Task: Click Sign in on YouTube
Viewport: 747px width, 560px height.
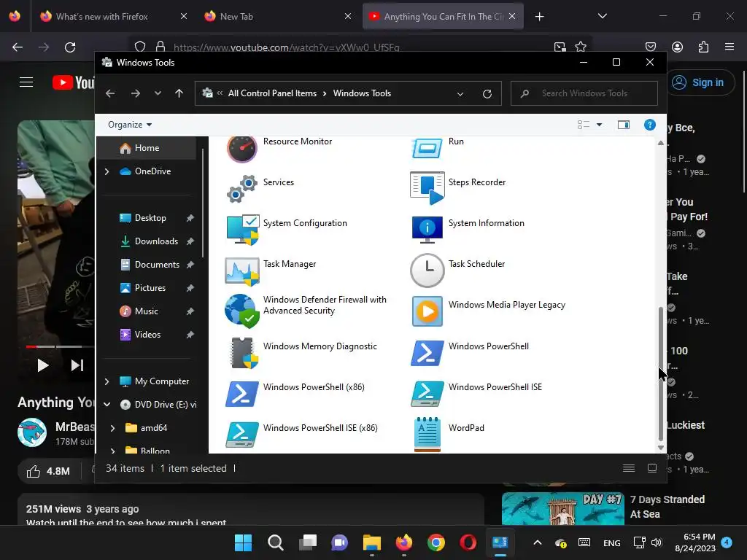Action: coord(700,82)
